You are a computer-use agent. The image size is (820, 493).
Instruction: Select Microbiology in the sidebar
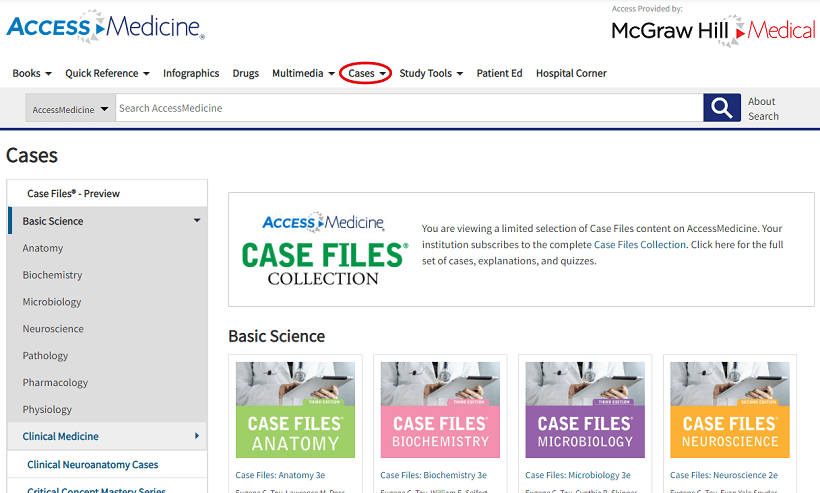[52, 302]
